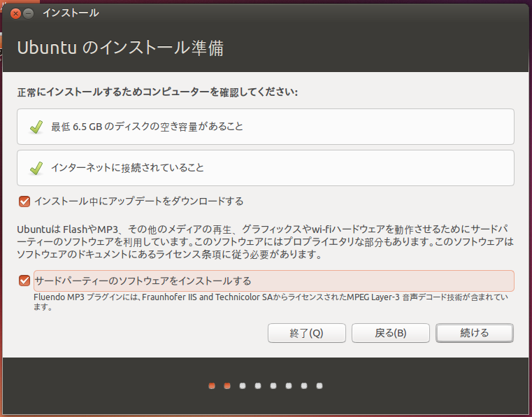The height and width of the screenshot is (417, 532).
Task: Uncheck インストール中にアップデートをダウンロードする checkbox
Action: [24, 202]
